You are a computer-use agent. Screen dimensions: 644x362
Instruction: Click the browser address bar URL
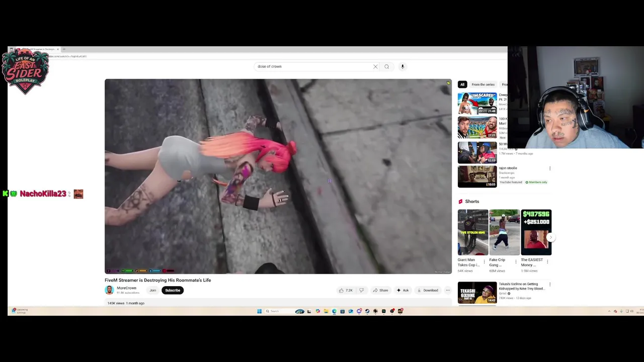click(x=67, y=56)
